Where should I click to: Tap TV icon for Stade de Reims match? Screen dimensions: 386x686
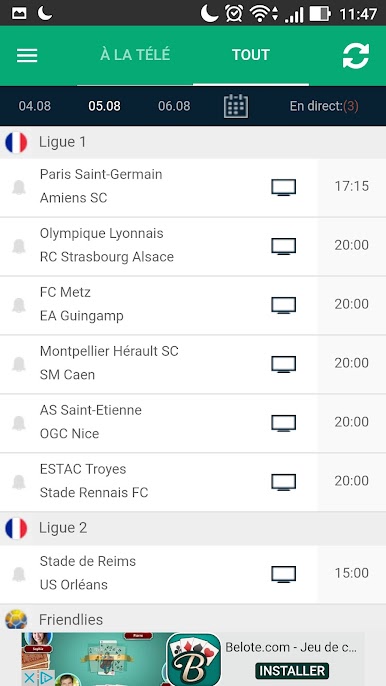[284, 574]
